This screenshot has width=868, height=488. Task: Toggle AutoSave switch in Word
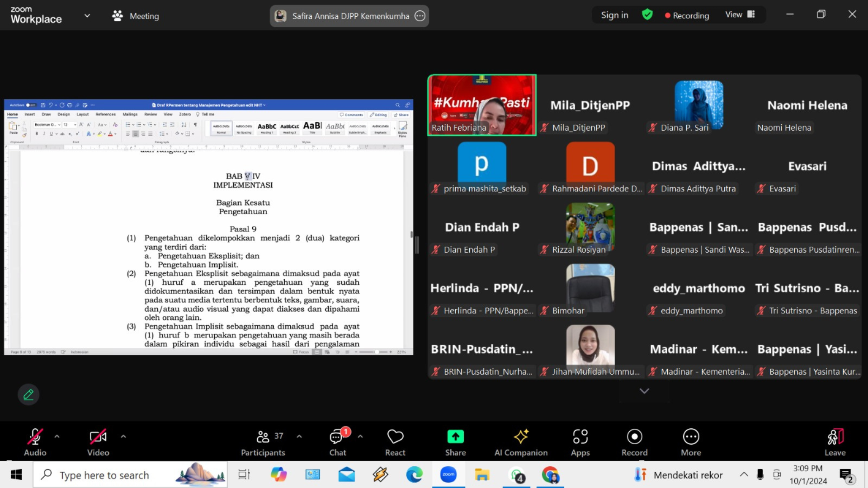coord(31,105)
